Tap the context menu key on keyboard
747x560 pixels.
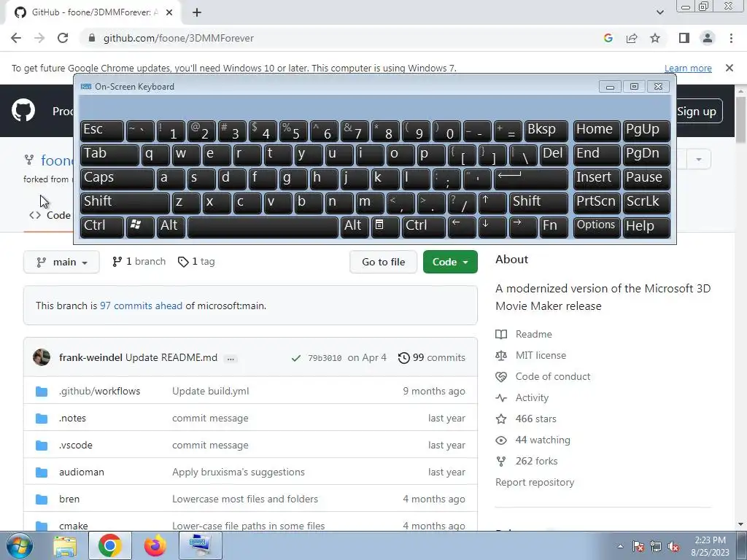384,226
